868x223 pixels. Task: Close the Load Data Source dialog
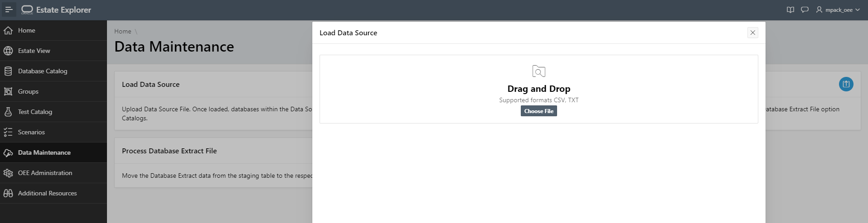[x=752, y=33]
